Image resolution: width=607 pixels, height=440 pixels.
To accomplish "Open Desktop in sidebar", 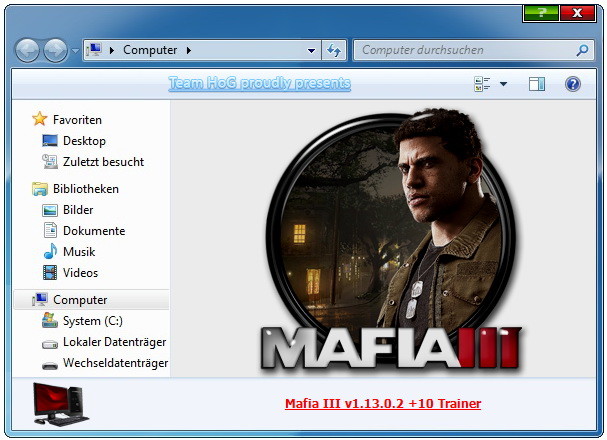I will [84, 141].
